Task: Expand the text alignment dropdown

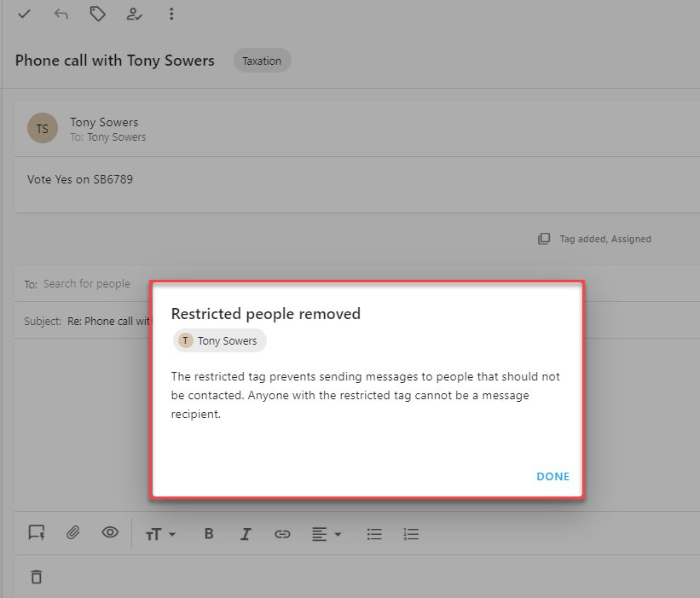Action: (326, 534)
